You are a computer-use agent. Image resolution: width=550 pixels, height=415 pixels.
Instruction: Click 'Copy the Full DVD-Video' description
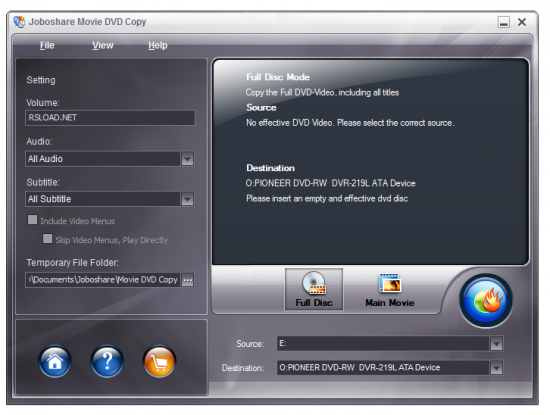click(322, 93)
